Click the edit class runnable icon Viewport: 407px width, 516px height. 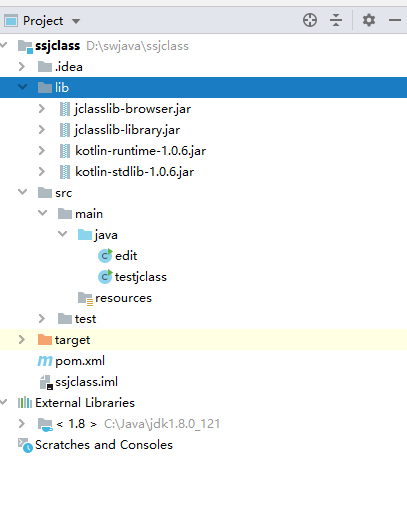click(x=105, y=256)
